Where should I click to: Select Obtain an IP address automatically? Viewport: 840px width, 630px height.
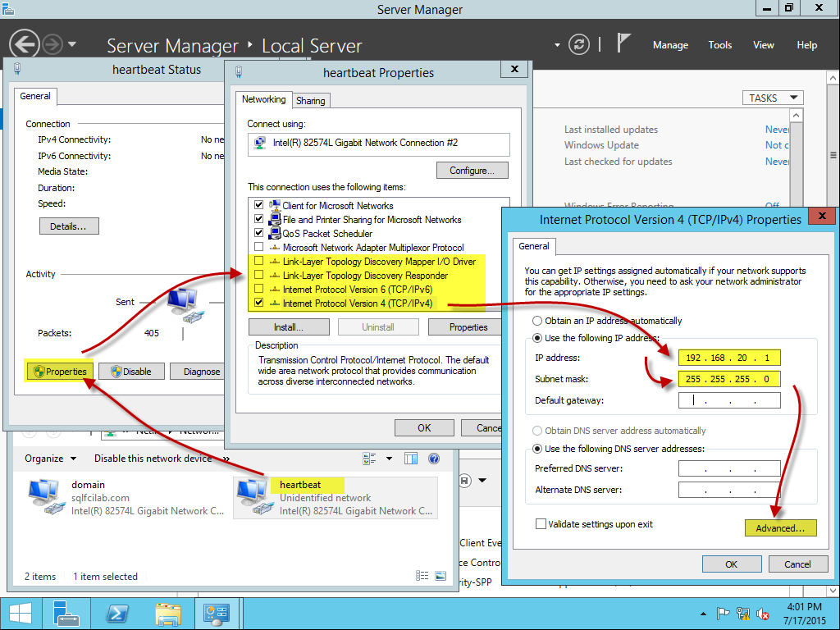click(x=536, y=321)
